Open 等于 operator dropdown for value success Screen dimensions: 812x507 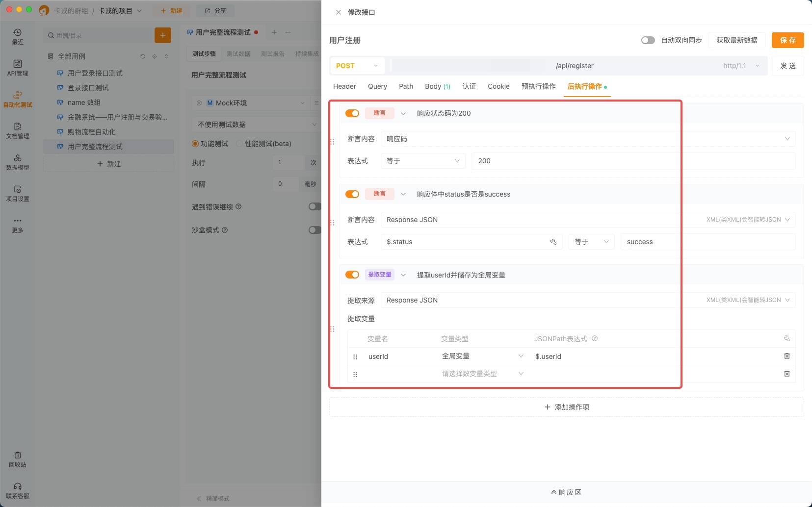click(591, 242)
